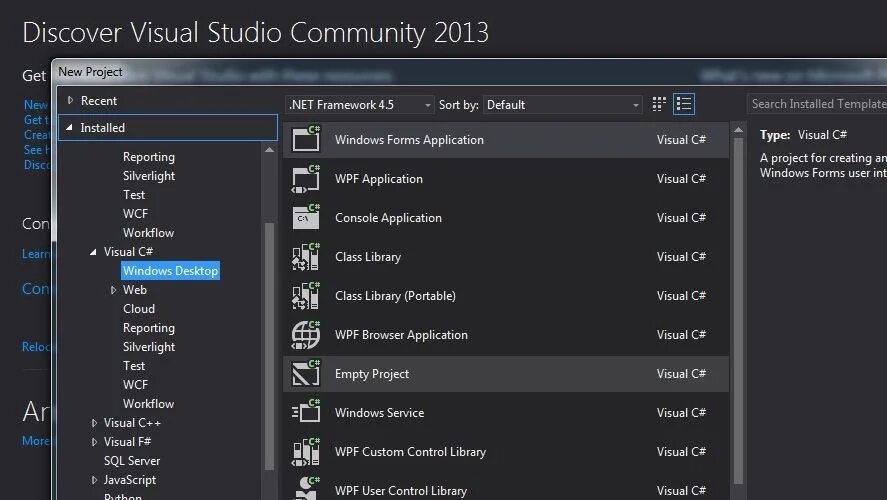887x500 pixels.
Task: Expand the JavaScript tree node
Action: (94, 480)
